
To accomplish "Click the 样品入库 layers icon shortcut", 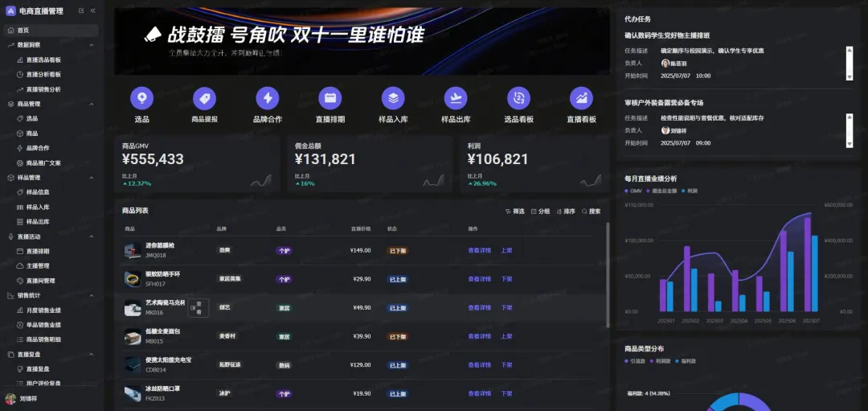I will [393, 98].
